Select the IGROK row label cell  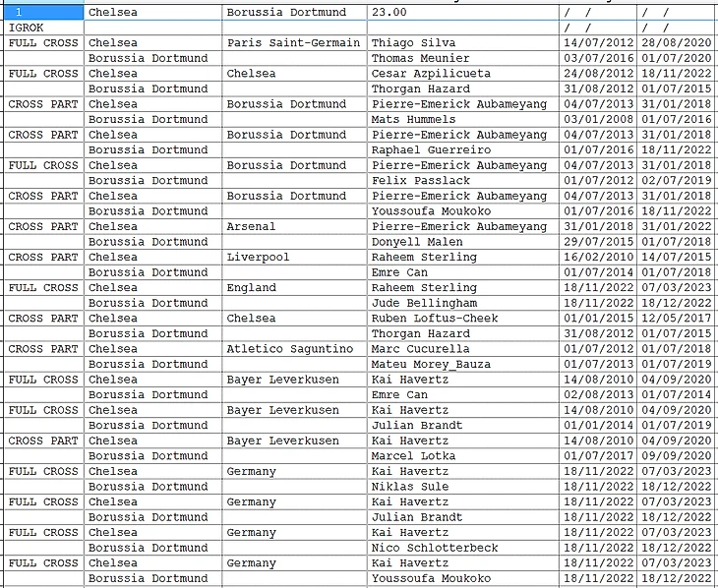[42, 29]
